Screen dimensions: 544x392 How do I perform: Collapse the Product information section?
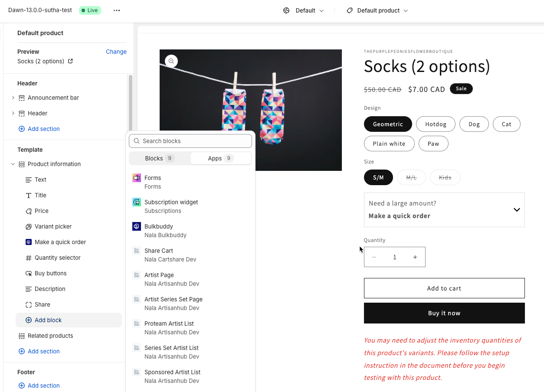13,164
